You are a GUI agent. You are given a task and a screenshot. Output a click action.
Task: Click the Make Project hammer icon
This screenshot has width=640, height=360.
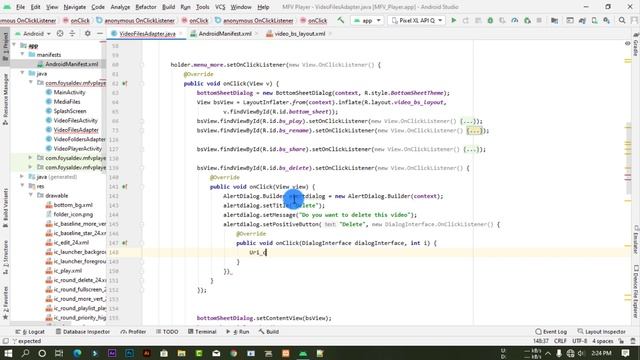click(340, 20)
